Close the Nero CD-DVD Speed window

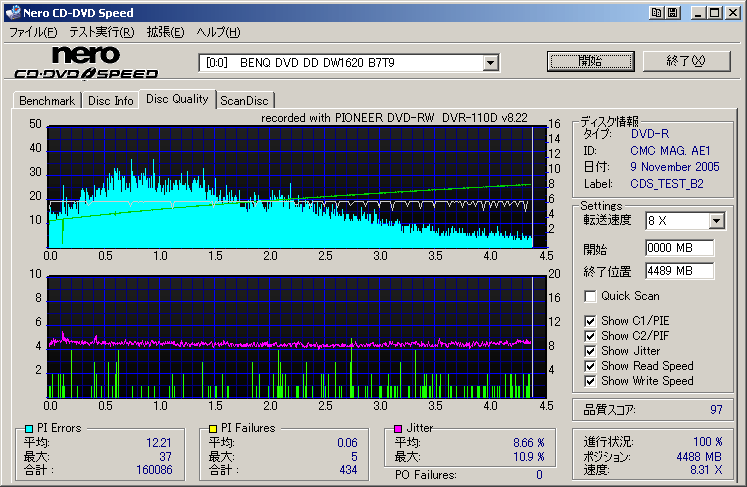point(732,13)
